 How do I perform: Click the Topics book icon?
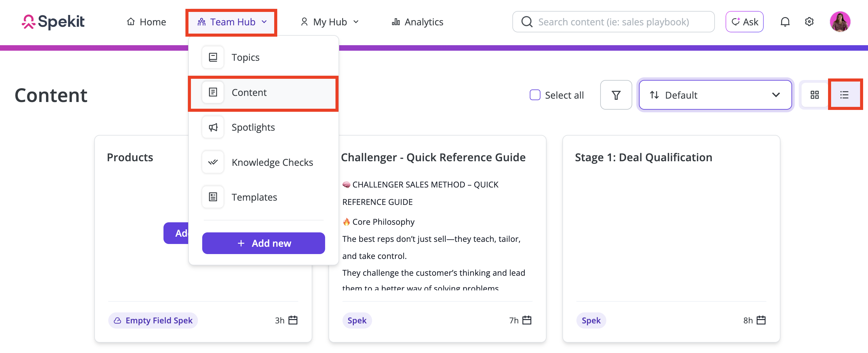click(213, 57)
